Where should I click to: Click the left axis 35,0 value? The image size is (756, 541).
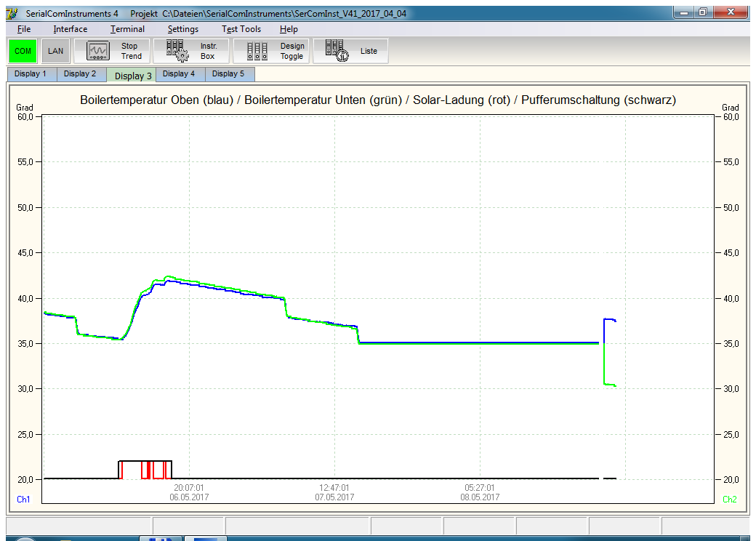25,344
